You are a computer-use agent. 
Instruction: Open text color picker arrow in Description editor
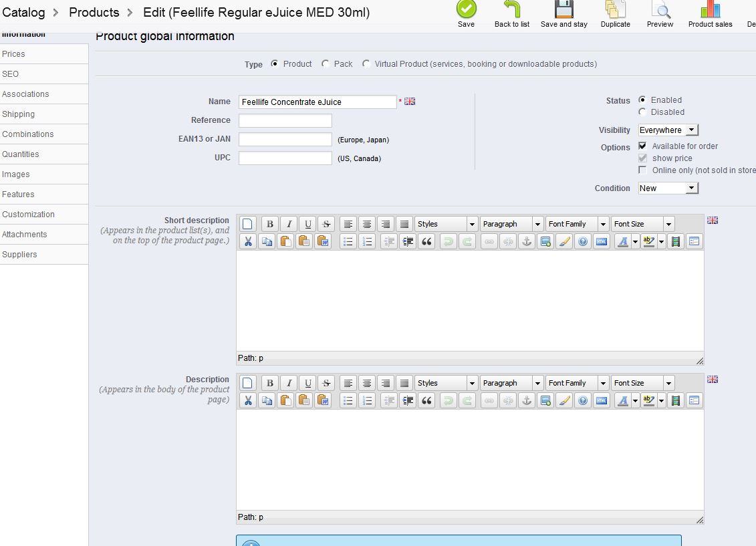point(635,400)
